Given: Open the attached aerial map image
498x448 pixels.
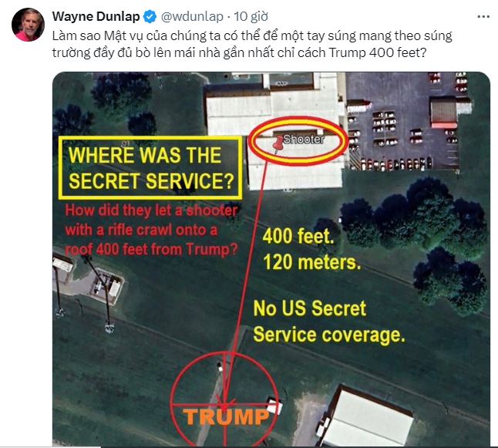Looking at the screenshot, I should [271, 259].
